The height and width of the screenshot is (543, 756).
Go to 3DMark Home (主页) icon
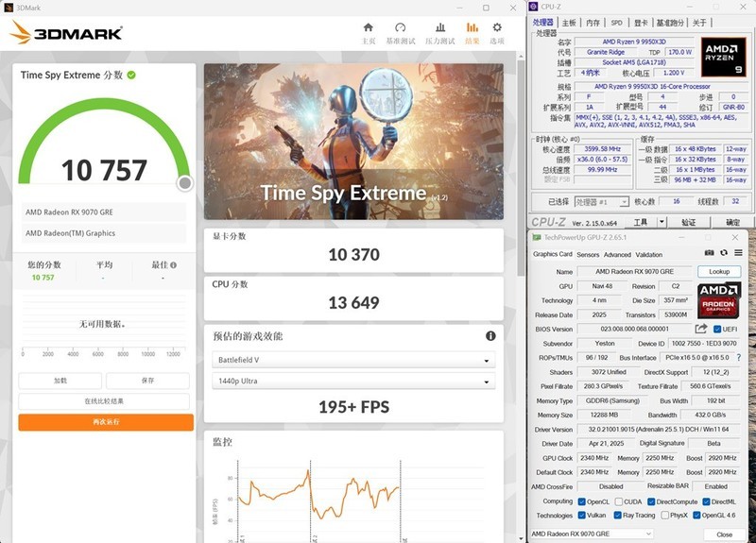tap(369, 27)
